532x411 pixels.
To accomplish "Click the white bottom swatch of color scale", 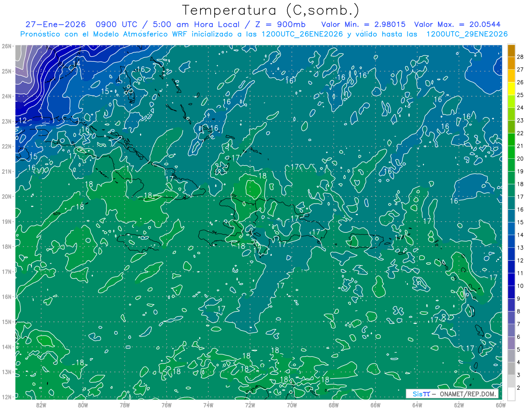I will 512,394.
